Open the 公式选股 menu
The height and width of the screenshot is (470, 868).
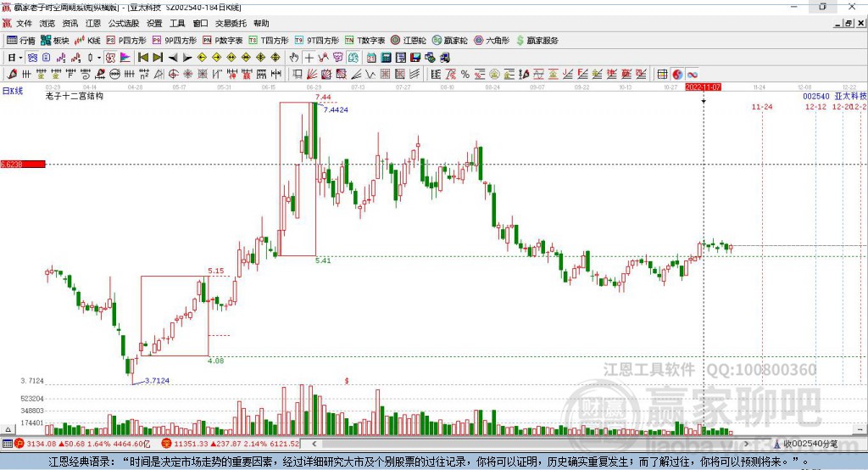pyautogui.click(x=122, y=24)
